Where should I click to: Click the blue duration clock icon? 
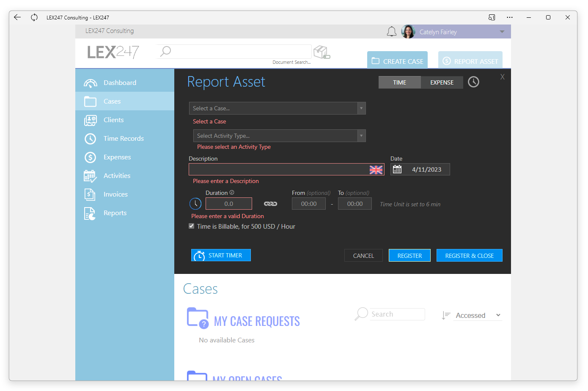(195, 204)
